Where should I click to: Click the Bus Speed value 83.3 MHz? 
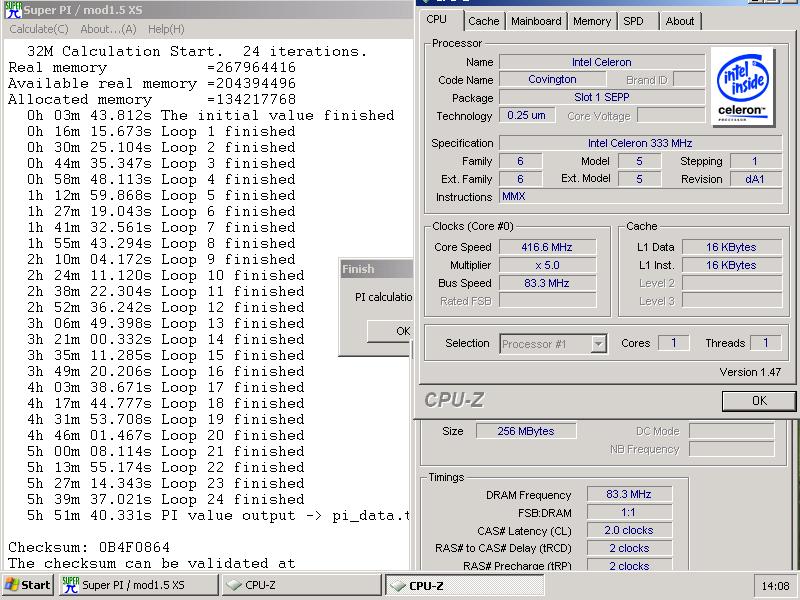(547, 283)
